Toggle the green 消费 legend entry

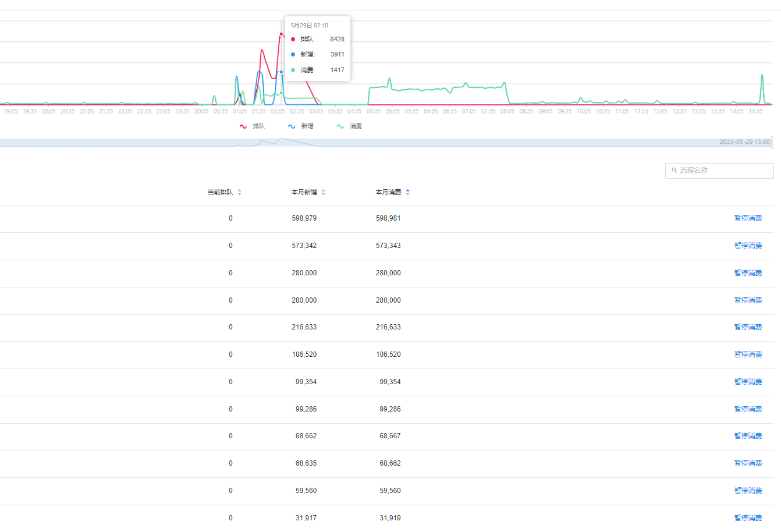click(349, 126)
